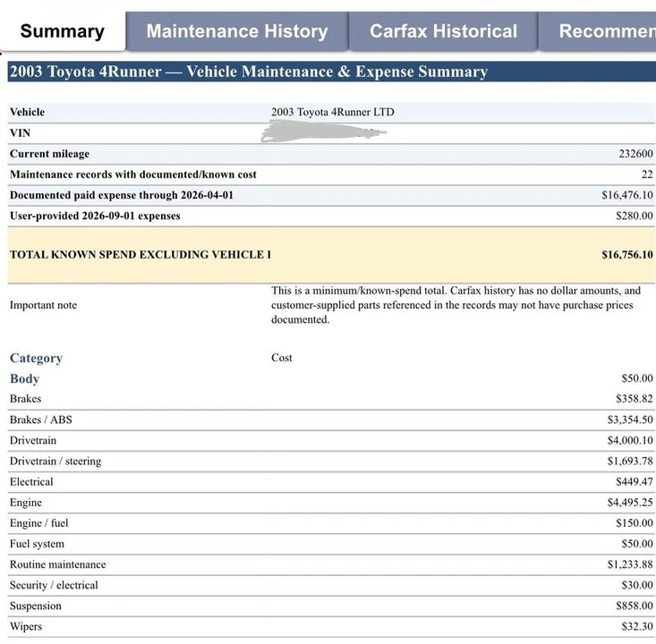This screenshot has width=656, height=644.
Task: Select the Engine / fuel cost $150.00
Action: pos(635,523)
